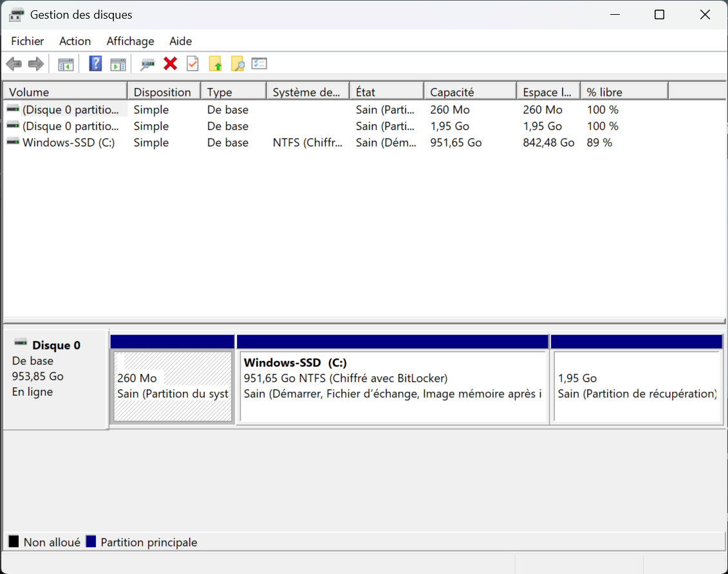
Task: Sort by the % libre column header
Action: coord(624,91)
